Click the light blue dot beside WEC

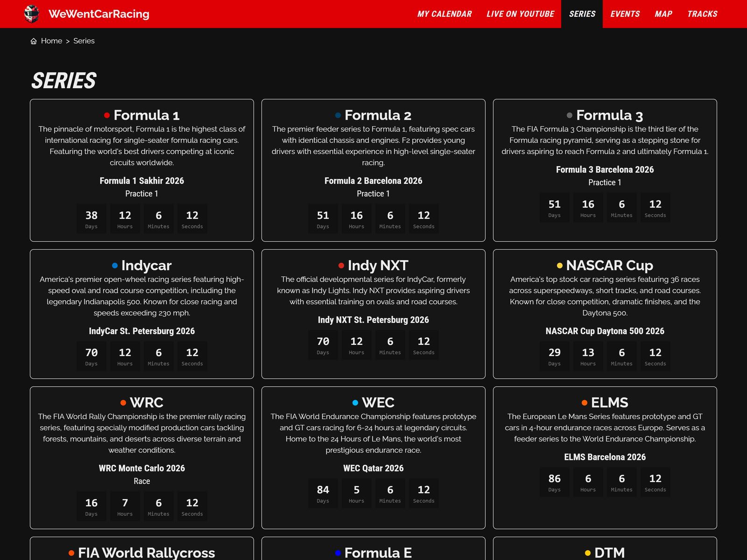(355, 403)
